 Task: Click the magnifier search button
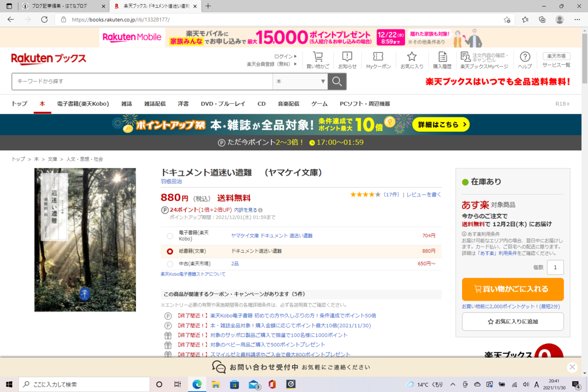click(337, 81)
